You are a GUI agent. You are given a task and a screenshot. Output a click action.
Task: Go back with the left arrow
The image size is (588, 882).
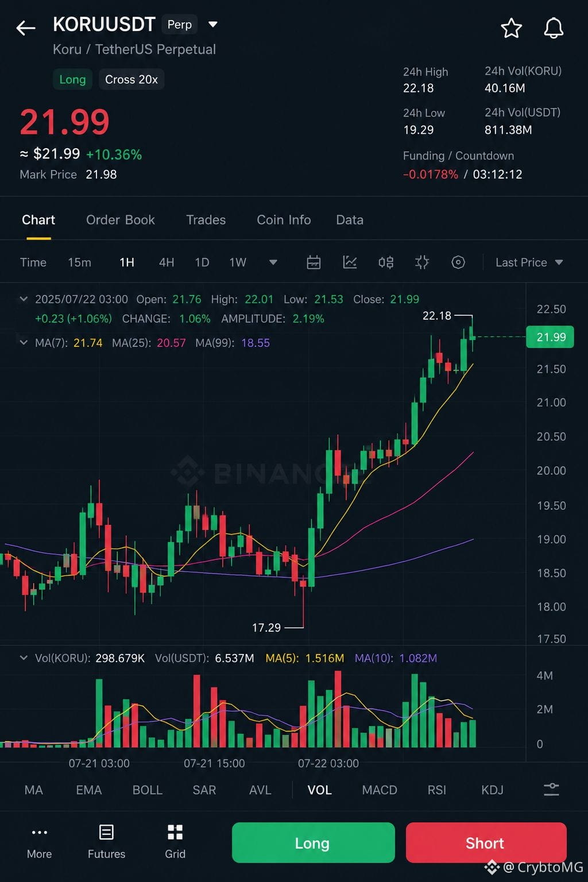click(x=26, y=28)
